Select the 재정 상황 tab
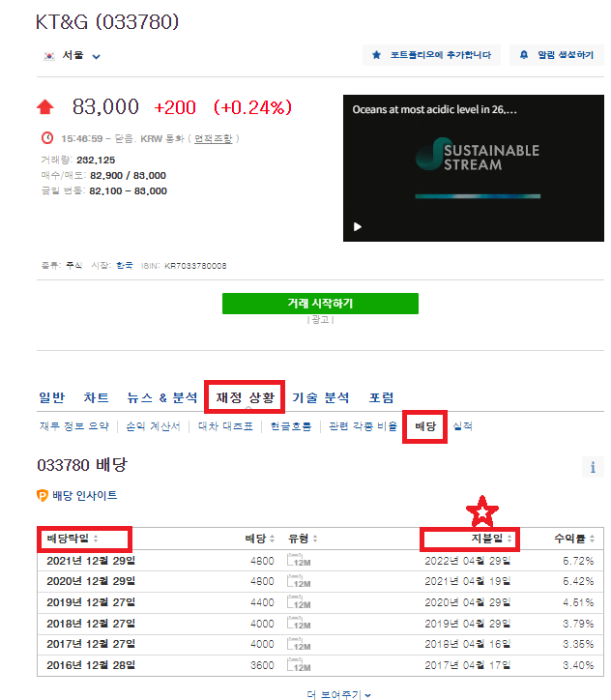 coord(245,397)
